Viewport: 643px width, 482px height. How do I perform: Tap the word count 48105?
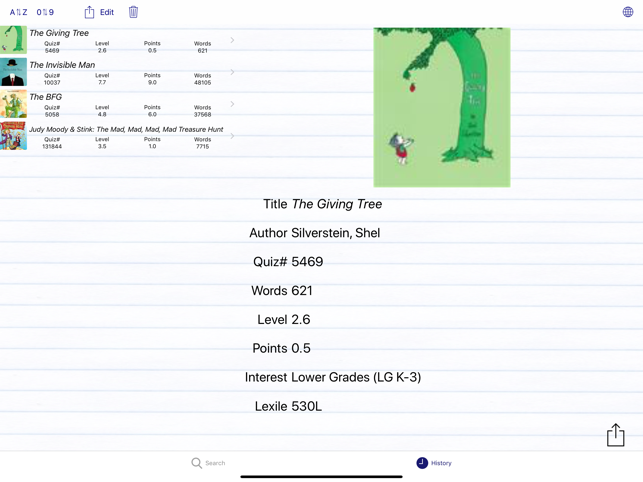pos(203,82)
